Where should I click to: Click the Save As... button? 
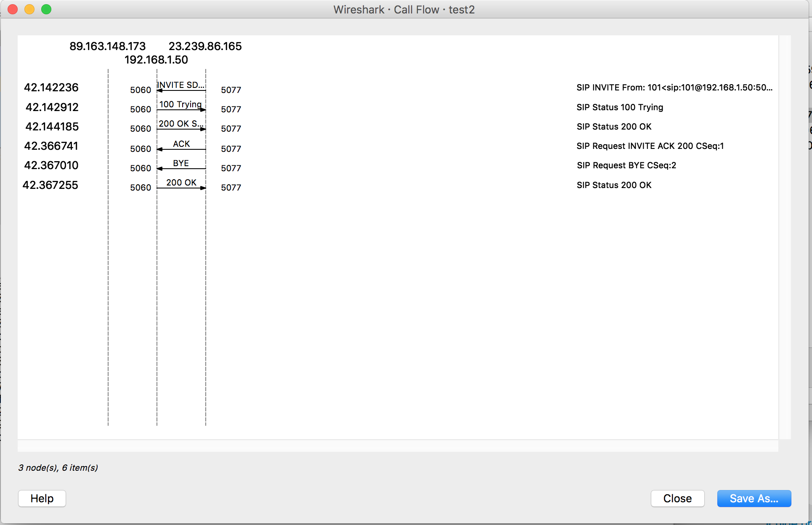pyautogui.click(x=754, y=498)
